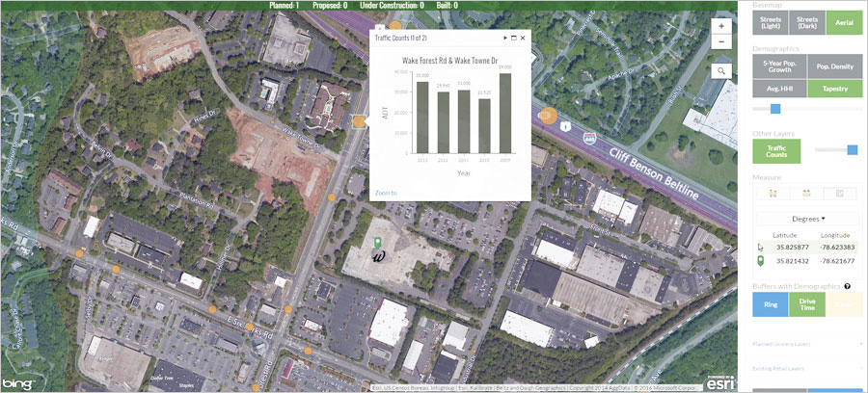Adjust the demographics opacity slider
868x393 pixels.
(775, 109)
